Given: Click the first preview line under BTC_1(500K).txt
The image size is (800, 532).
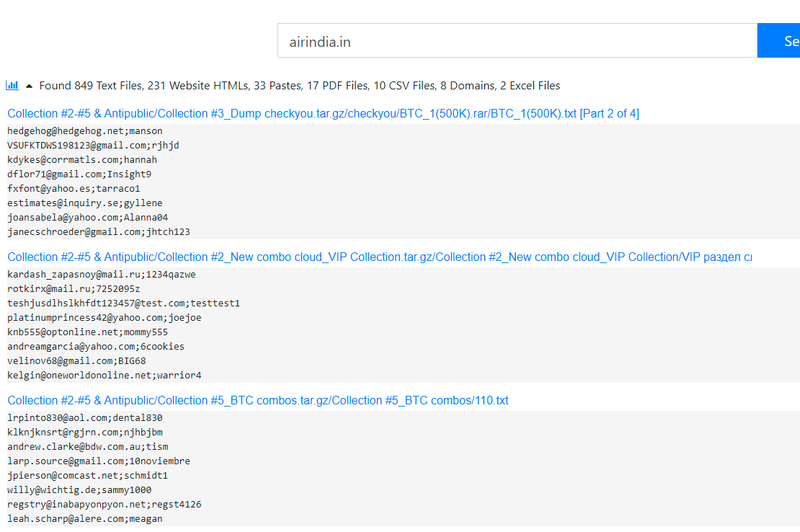Looking at the screenshot, I should [85, 131].
